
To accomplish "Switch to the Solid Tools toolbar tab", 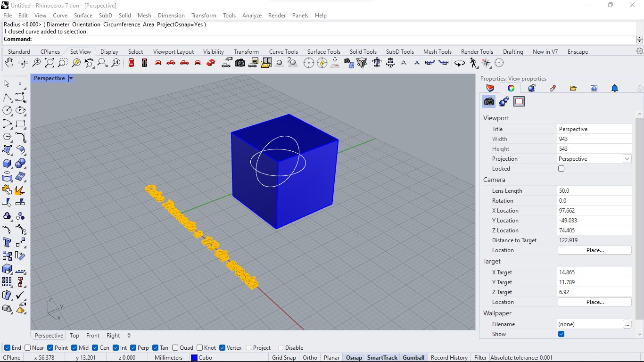I will pyautogui.click(x=363, y=52).
